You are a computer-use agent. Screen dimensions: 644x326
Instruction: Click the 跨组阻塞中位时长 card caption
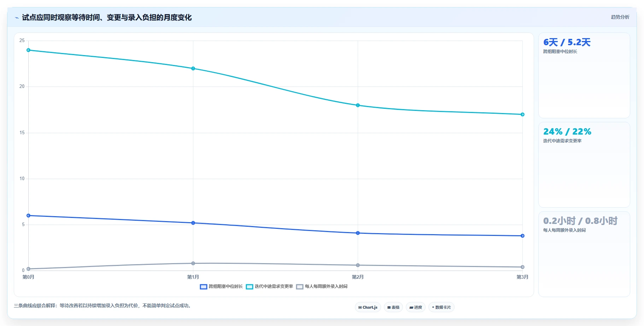pos(560,52)
